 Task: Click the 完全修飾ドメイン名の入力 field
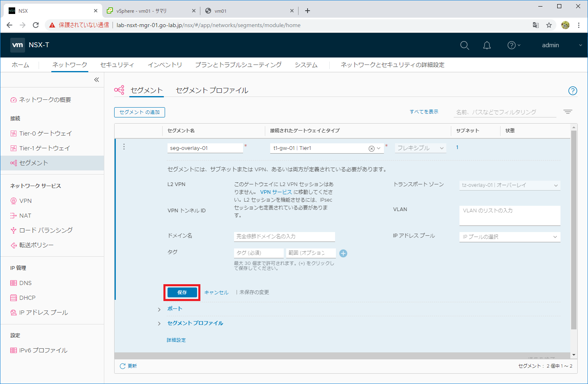point(285,237)
